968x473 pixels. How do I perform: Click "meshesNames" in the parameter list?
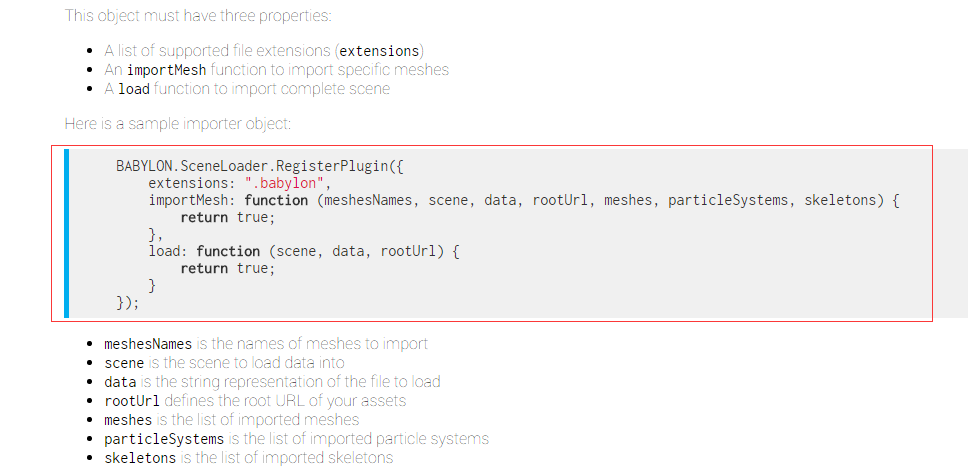[x=148, y=343]
